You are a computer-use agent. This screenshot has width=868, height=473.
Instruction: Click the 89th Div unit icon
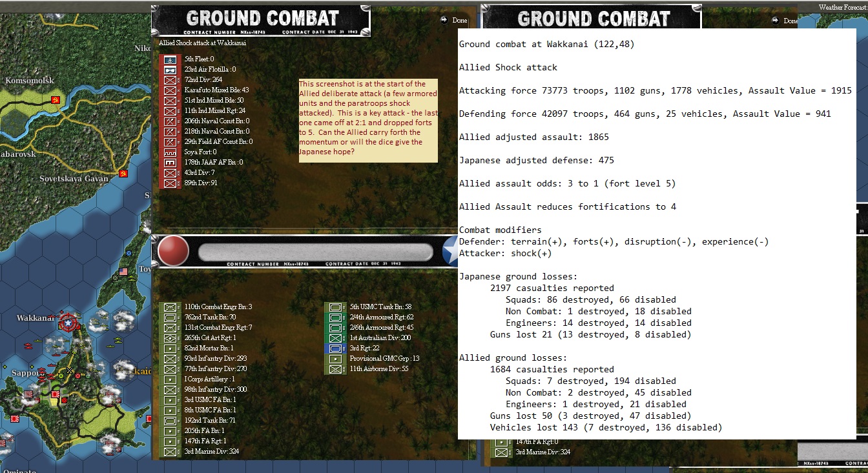pyautogui.click(x=170, y=183)
